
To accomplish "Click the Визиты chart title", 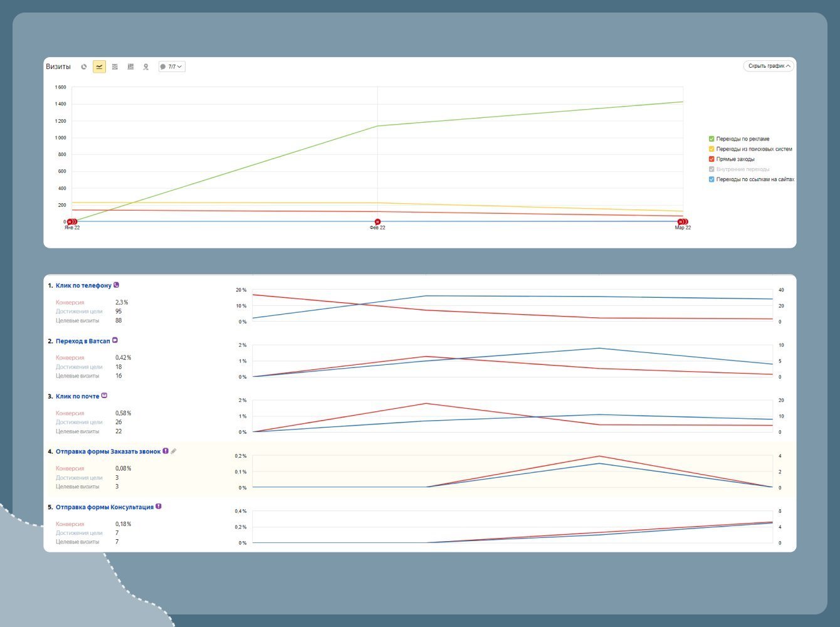I will point(58,66).
